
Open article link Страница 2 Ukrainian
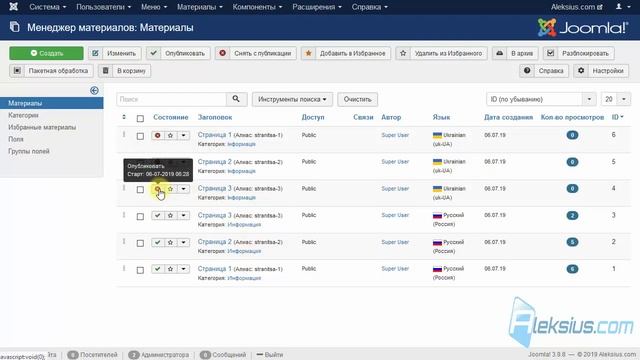(x=215, y=162)
